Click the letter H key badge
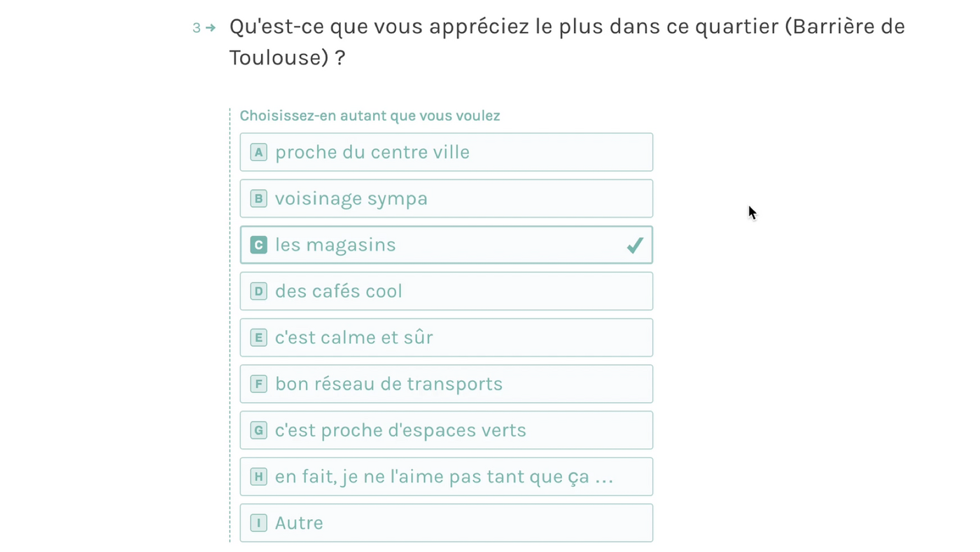This screenshot has width=980, height=552. point(259,476)
